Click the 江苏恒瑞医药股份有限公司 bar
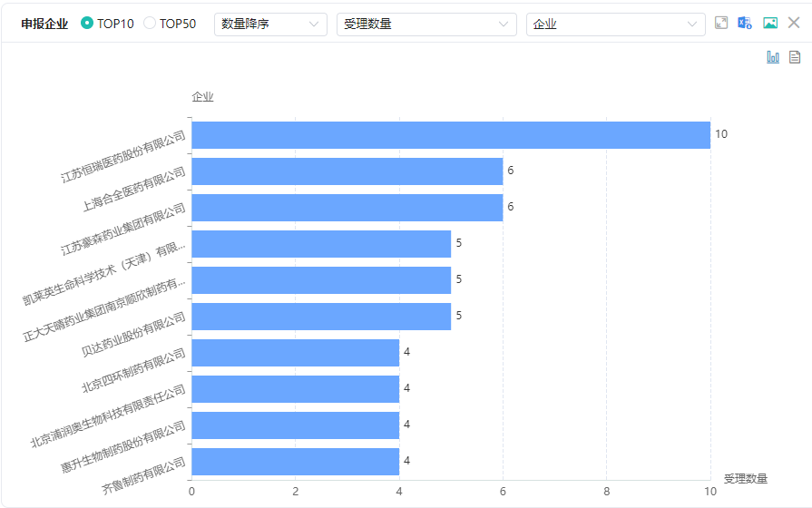 coord(451,135)
